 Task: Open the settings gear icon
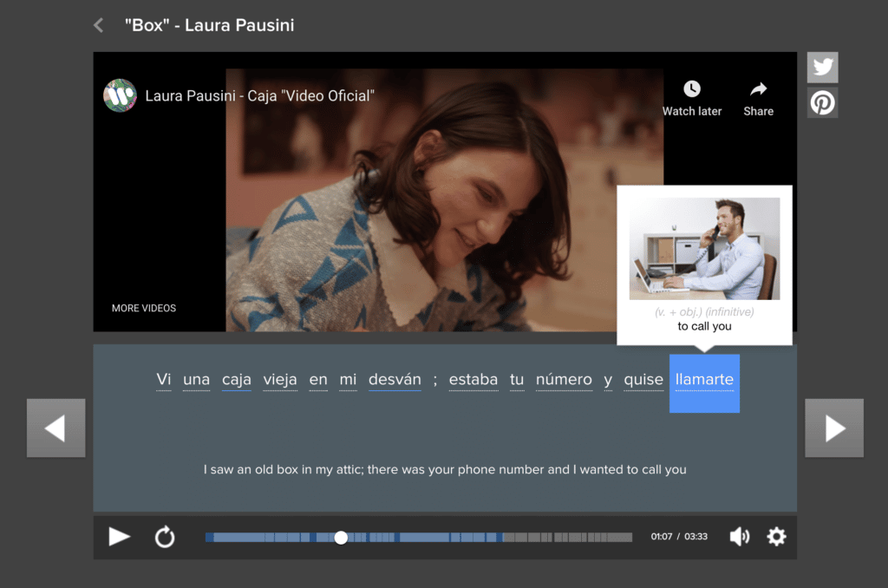pos(776,537)
